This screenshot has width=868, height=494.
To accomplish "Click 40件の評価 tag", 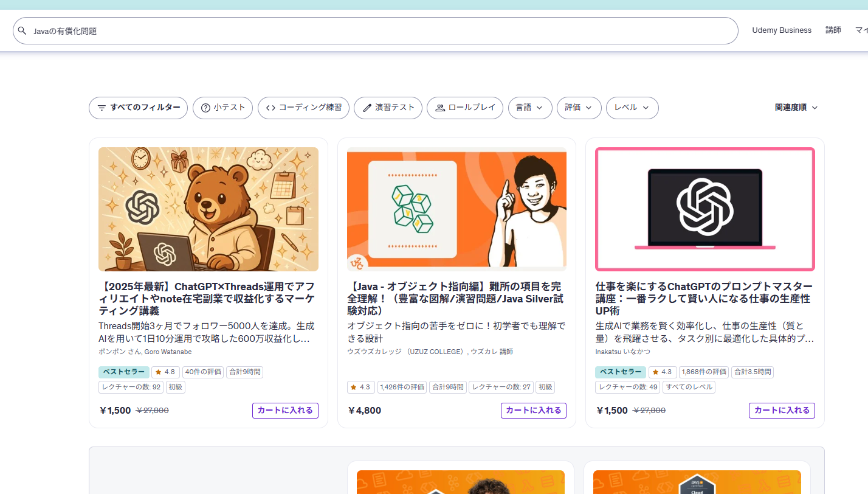I will tap(202, 372).
